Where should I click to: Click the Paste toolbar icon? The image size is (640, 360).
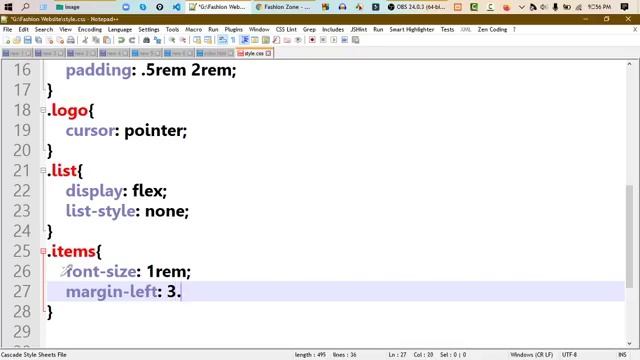(107, 40)
